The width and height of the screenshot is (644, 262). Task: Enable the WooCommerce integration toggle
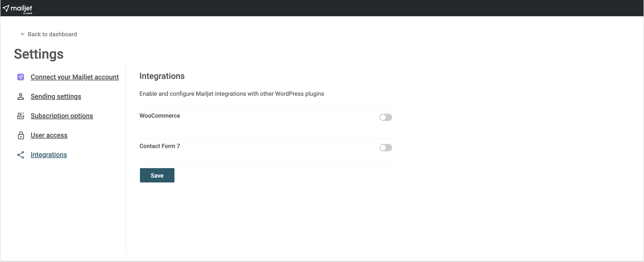[385, 117]
